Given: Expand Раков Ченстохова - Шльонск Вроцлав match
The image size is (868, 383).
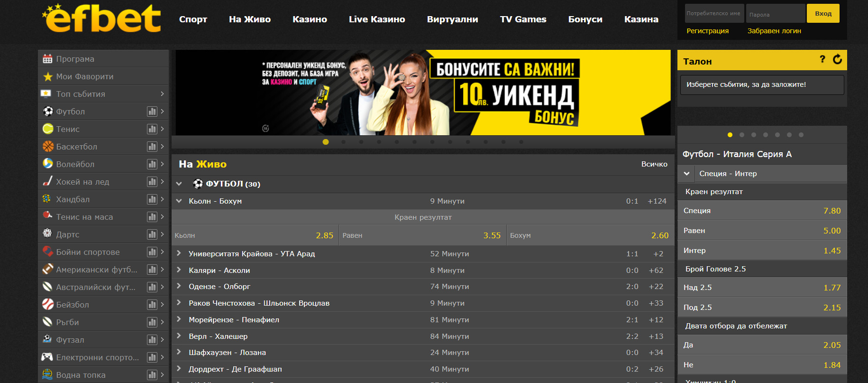Looking at the screenshot, I should pos(179,303).
